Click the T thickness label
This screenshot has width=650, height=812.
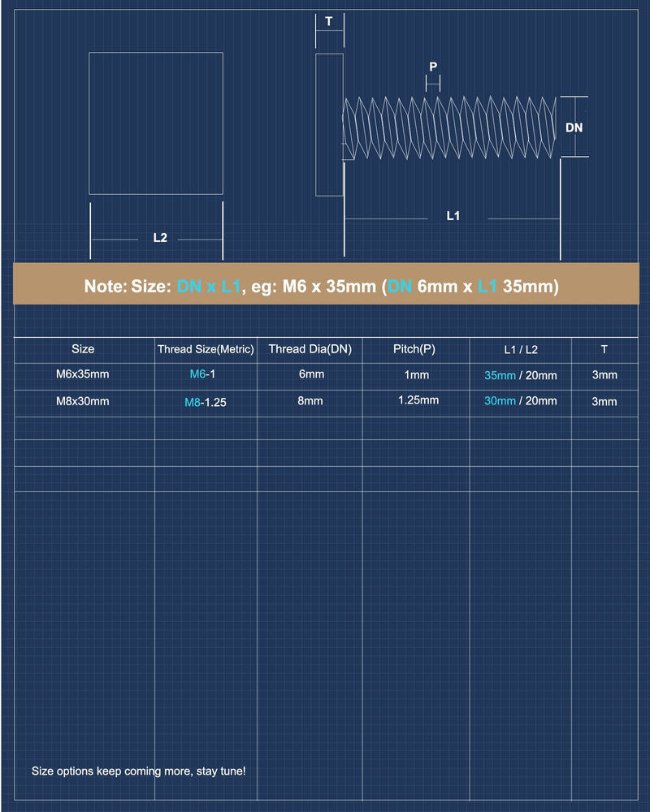(x=328, y=21)
